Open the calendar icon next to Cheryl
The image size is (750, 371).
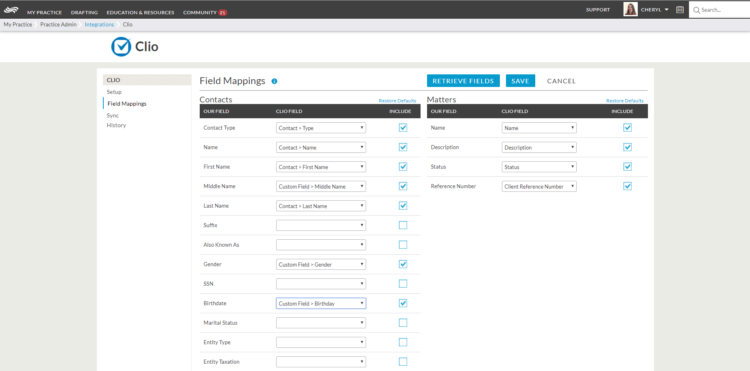(x=680, y=10)
